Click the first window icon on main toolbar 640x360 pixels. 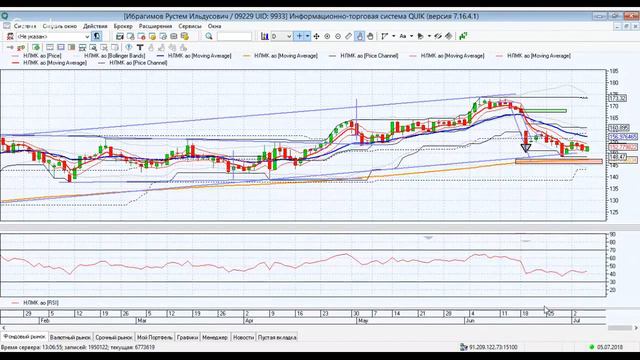click(x=120, y=36)
